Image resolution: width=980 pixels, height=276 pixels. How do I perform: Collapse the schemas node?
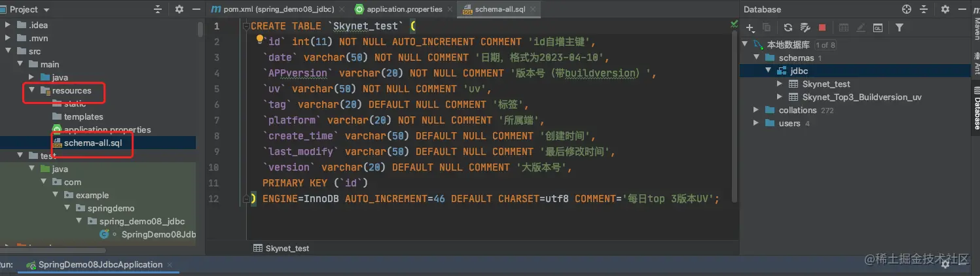click(x=757, y=58)
